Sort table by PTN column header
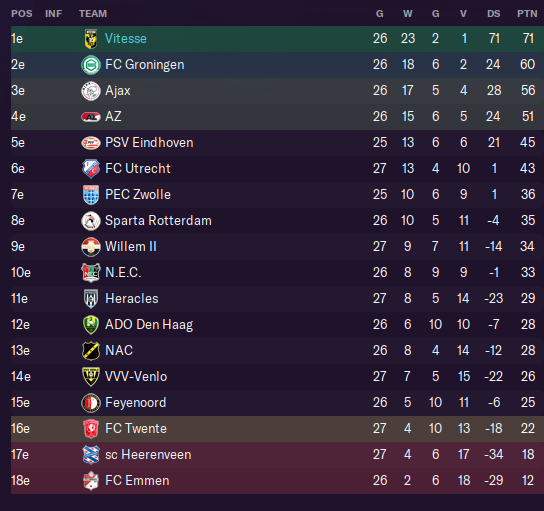The width and height of the screenshot is (544, 511). 527,14
